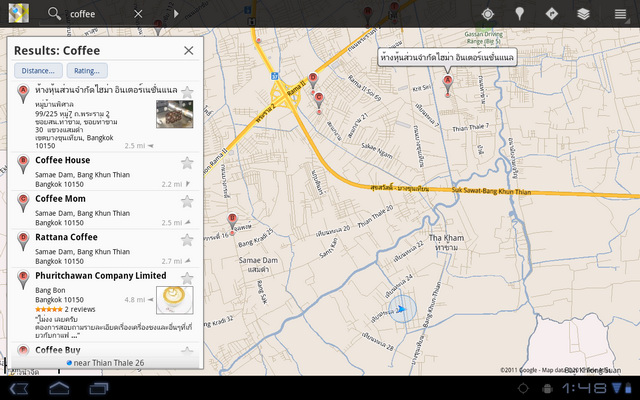Screen dimensions: 640x400
Task: Open the map layers icon
Action: click(583, 14)
